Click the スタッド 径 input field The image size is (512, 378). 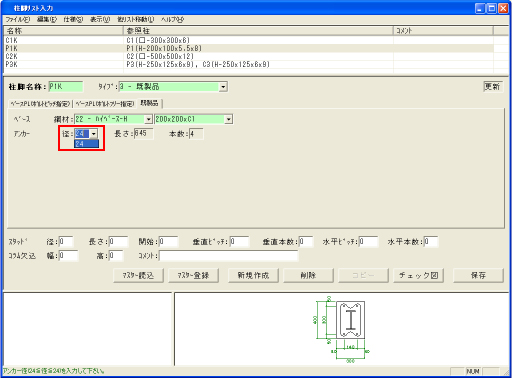click(x=66, y=242)
